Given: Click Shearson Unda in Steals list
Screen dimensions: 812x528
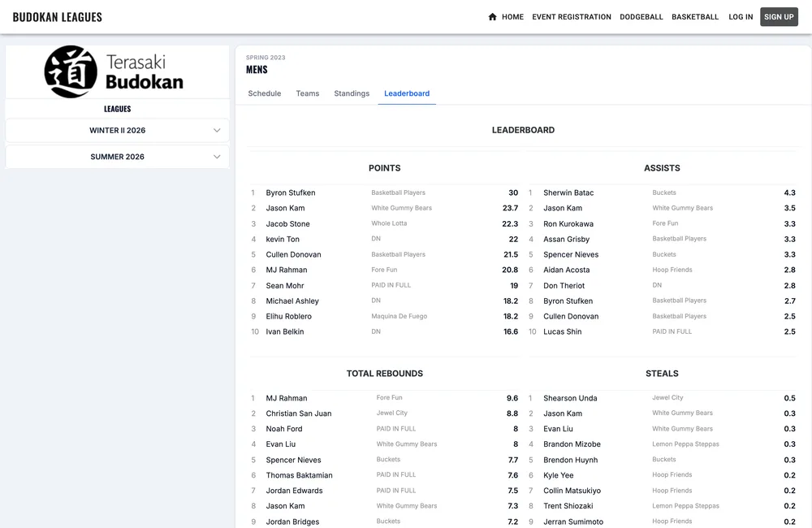Looking at the screenshot, I should pyautogui.click(x=570, y=398).
